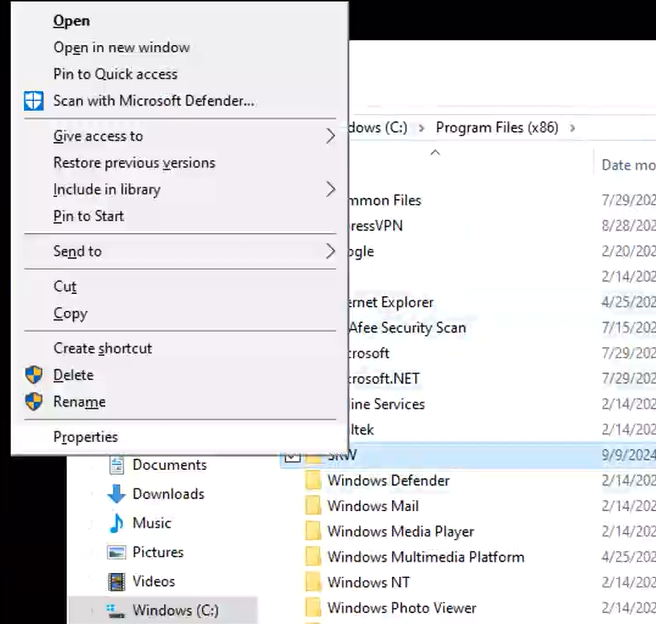
Task: Select Open in new window
Action: click(121, 47)
